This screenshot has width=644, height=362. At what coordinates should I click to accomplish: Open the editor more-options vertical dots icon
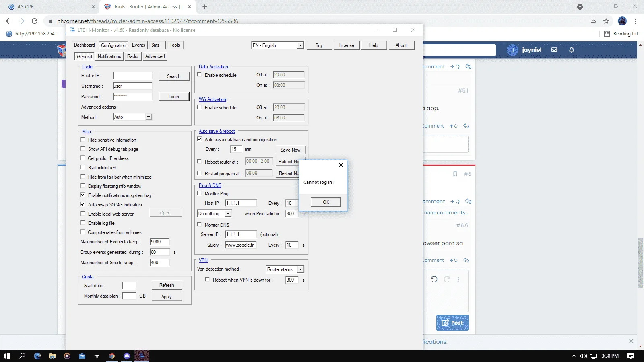458,279
